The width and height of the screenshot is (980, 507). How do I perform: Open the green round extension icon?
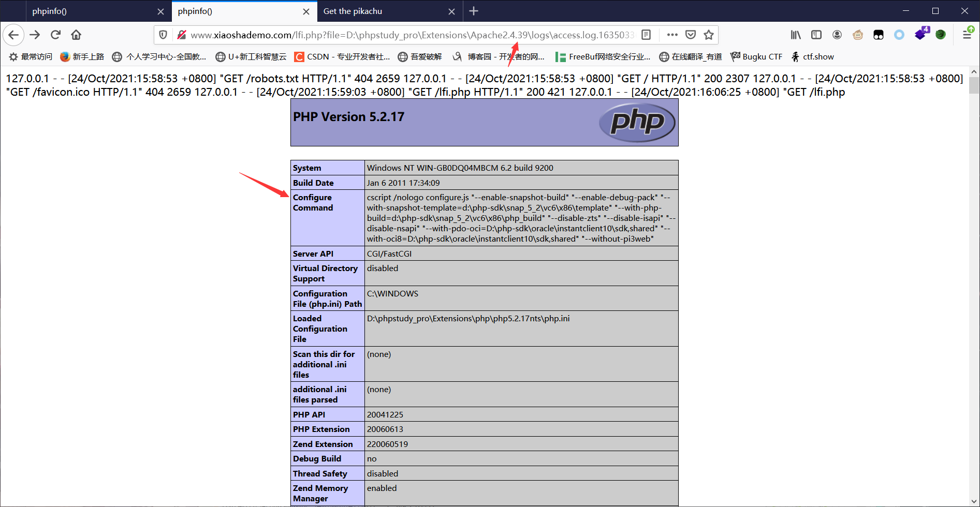941,35
